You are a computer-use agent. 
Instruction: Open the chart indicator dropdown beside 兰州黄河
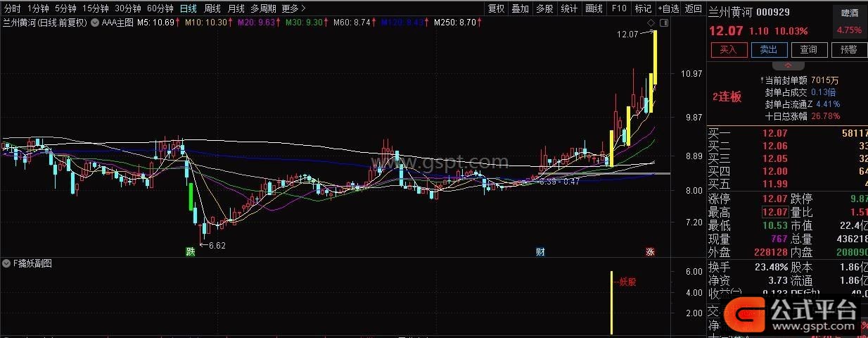tap(94, 23)
